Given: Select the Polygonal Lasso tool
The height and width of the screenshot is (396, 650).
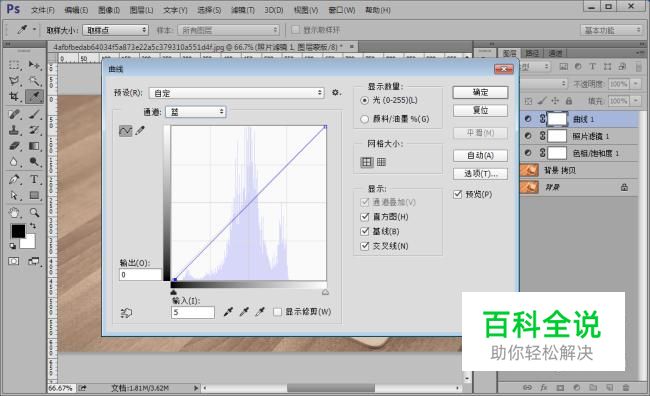Looking at the screenshot, I should [x=14, y=80].
